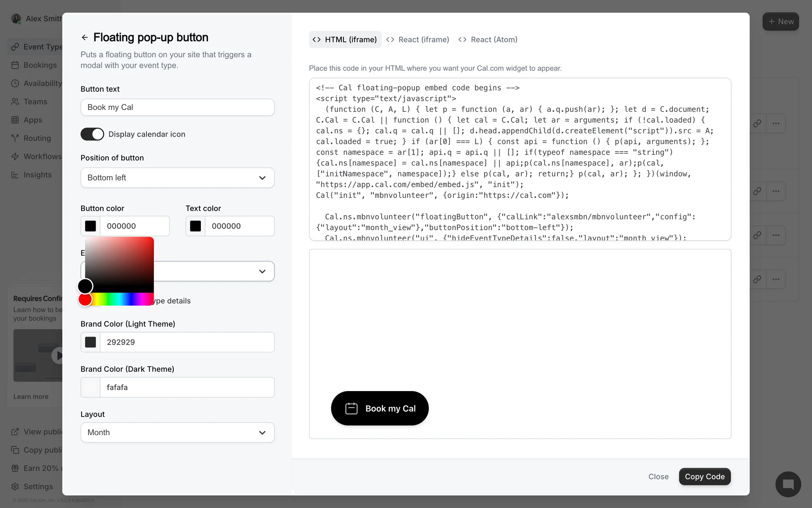Click the Apps grid icon in sidebar
This screenshot has width=812, height=508.
(x=15, y=120)
